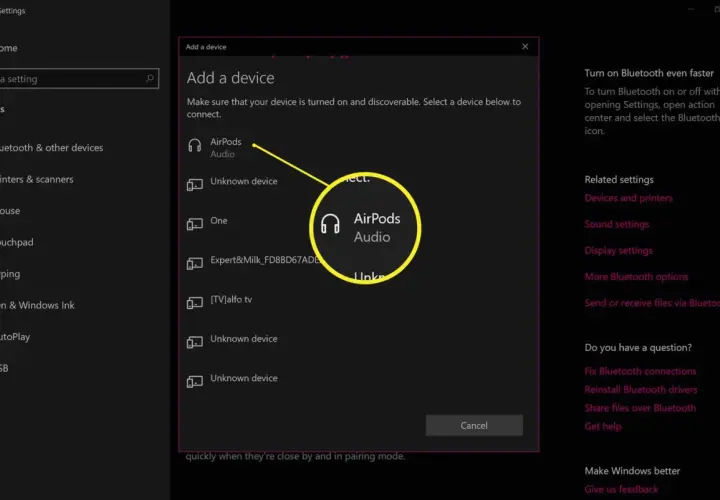Open Printers & scanners section
Image resolution: width=720 pixels, height=500 pixels.
coord(36,180)
